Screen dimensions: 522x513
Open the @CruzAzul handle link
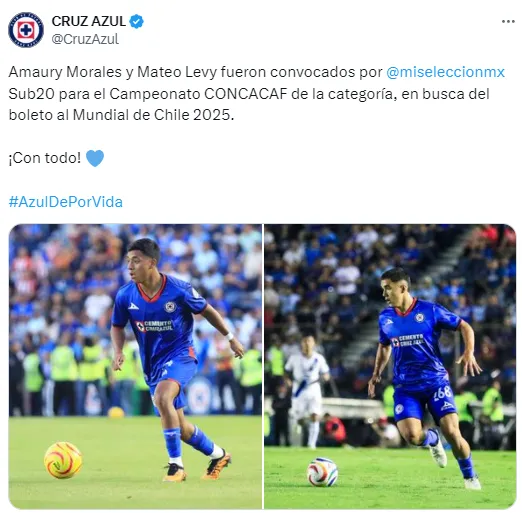point(85,39)
